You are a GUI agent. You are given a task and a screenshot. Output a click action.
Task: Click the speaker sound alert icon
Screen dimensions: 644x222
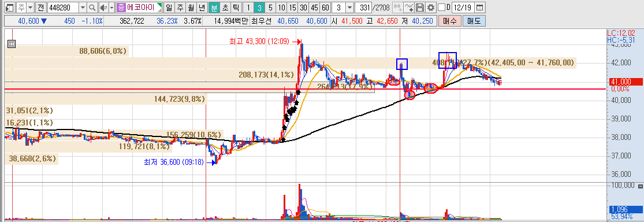[103, 8]
